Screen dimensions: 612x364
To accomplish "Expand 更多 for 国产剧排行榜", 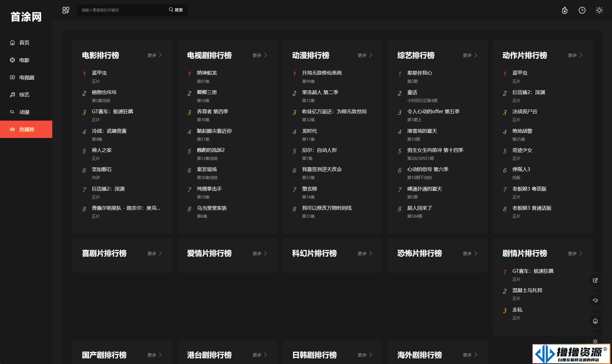I will tap(155, 355).
